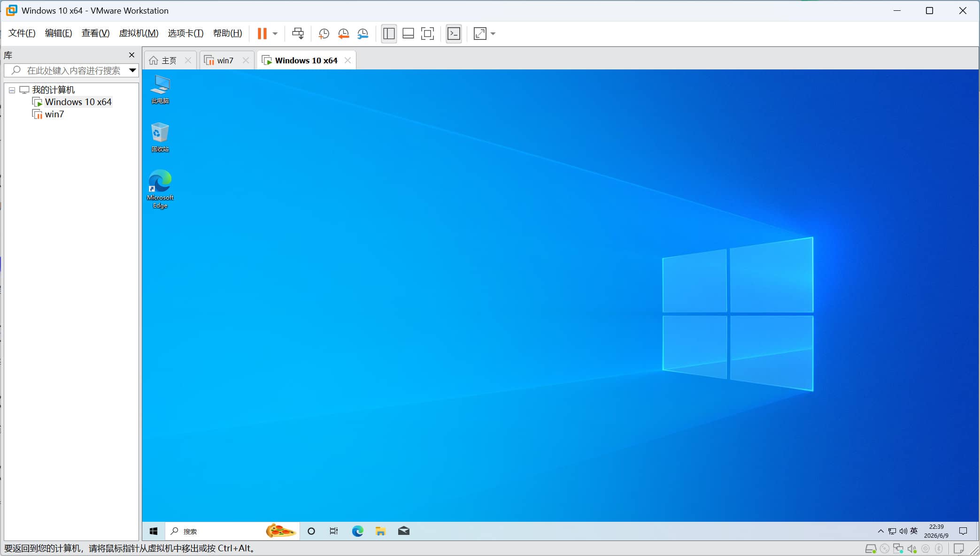The height and width of the screenshot is (556, 980).
Task: Select win7 in the library tree
Action: pos(54,114)
